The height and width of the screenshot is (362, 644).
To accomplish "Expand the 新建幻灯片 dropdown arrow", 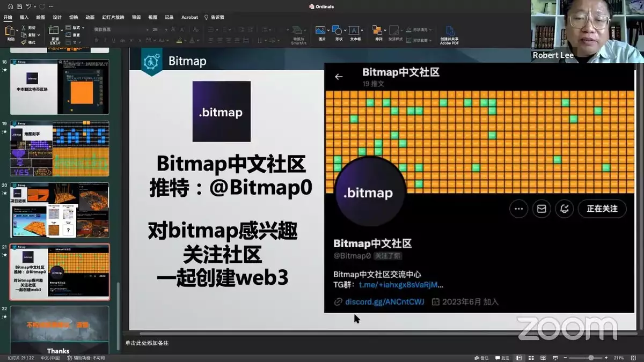I will [x=62, y=30].
